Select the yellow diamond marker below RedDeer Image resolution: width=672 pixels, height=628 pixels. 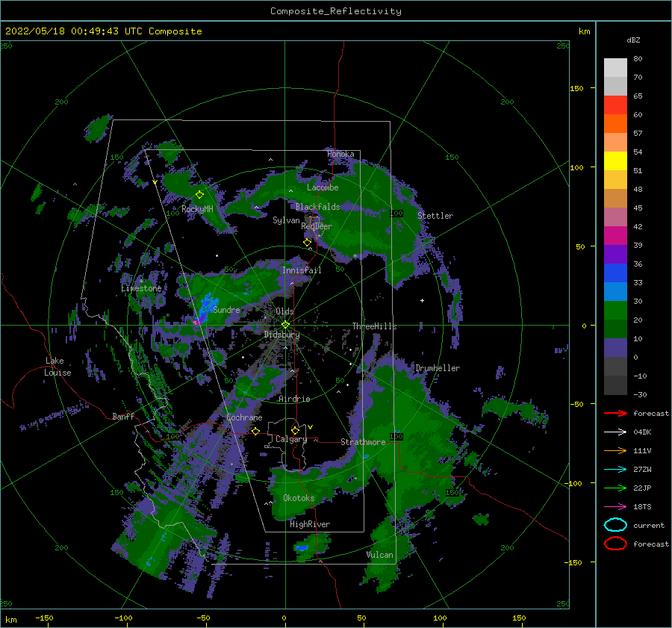pyautogui.click(x=307, y=243)
